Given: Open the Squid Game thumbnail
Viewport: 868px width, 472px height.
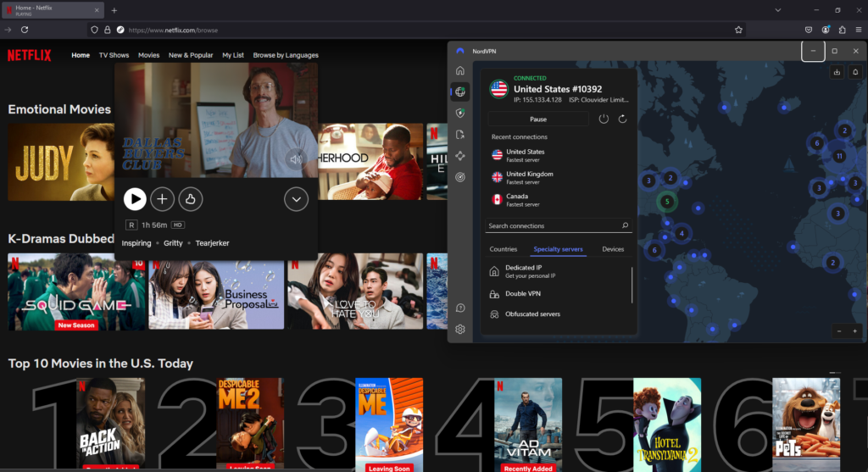Looking at the screenshot, I should click(x=76, y=292).
